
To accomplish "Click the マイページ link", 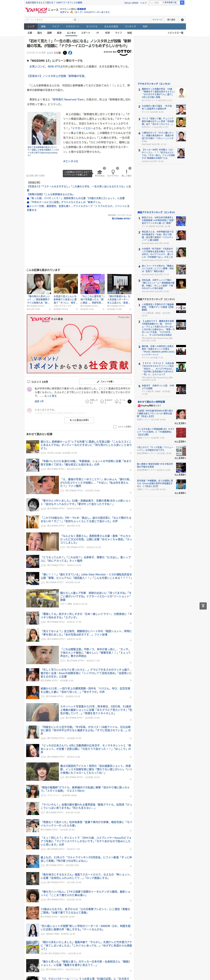I will [x=157, y=20].
